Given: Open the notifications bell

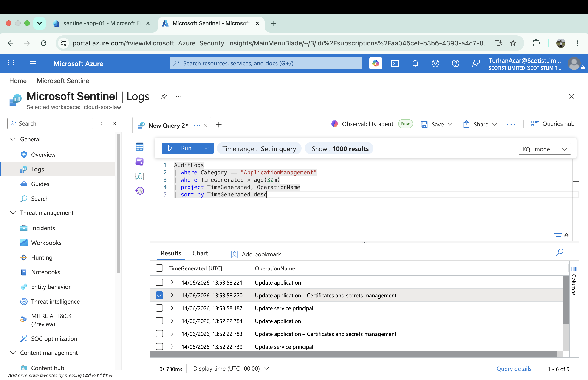Looking at the screenshot, I should coord(415,63).
